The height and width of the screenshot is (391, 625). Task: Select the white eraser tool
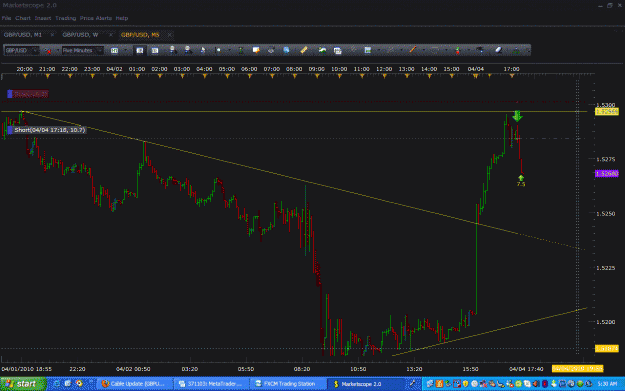click(x=498, y=50)
